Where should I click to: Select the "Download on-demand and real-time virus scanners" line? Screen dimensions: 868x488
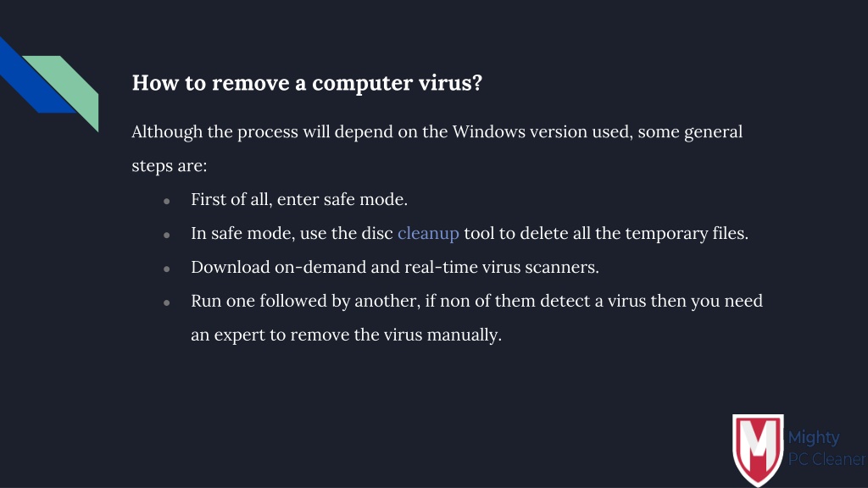tap(395, 267)
